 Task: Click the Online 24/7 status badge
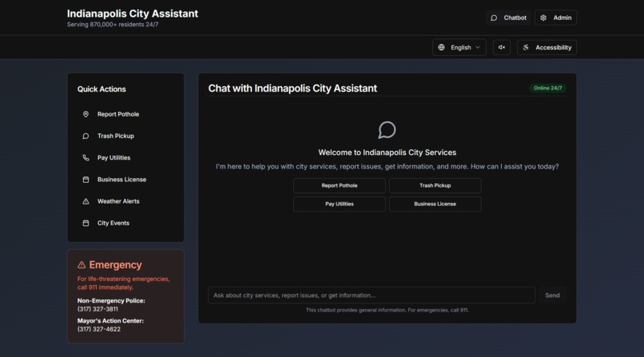[x=547, y=88]
